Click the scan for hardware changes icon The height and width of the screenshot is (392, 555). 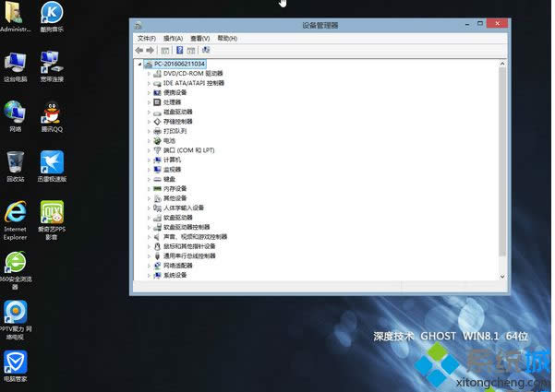click(x=205, y=50)
